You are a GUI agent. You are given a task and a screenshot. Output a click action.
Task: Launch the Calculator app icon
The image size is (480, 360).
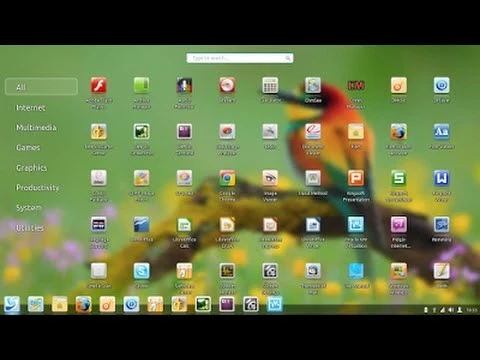(270, 85)
